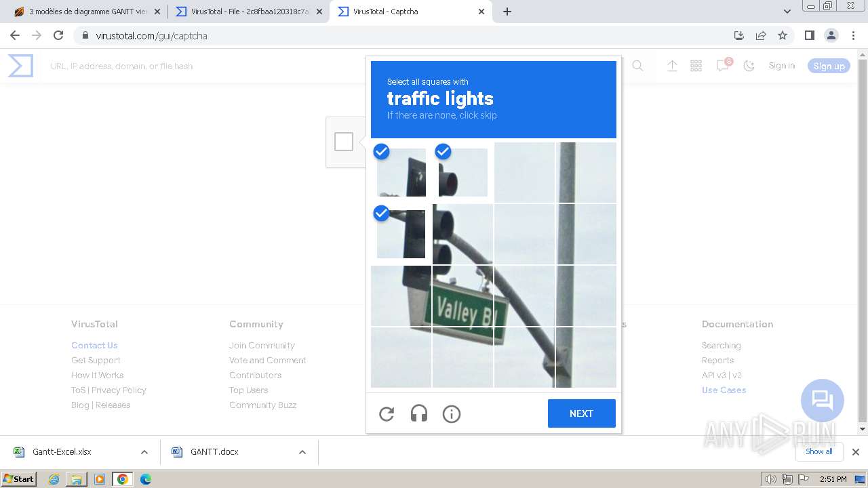Open Microsoft Edge from taskbar
This screenshot has height=488, width=868.
(x=145, y=479)
